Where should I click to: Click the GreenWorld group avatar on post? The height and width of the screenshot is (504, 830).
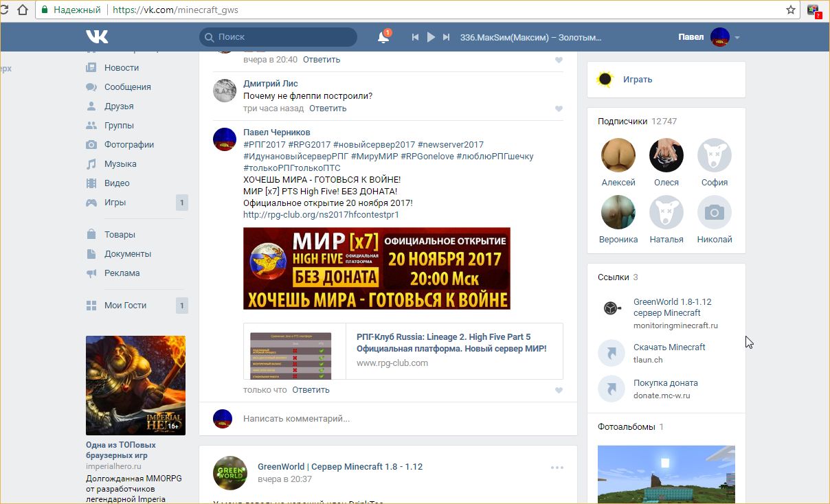229,472
